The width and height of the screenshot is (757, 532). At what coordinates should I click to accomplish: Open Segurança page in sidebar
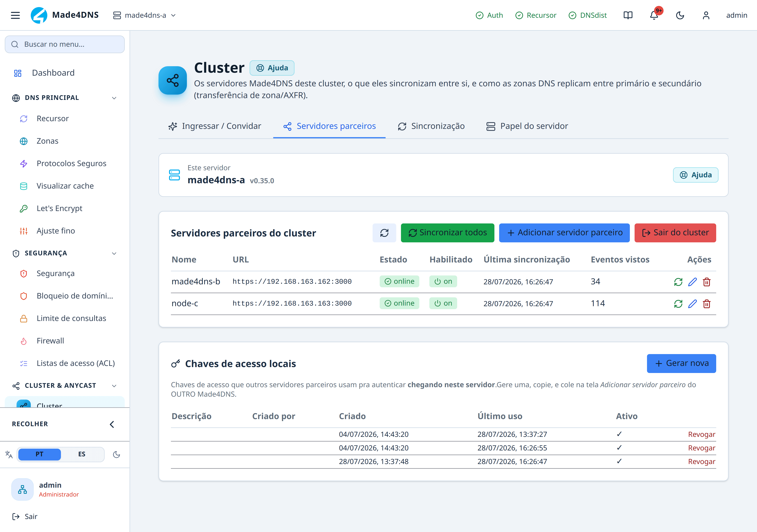click(65, 273)
